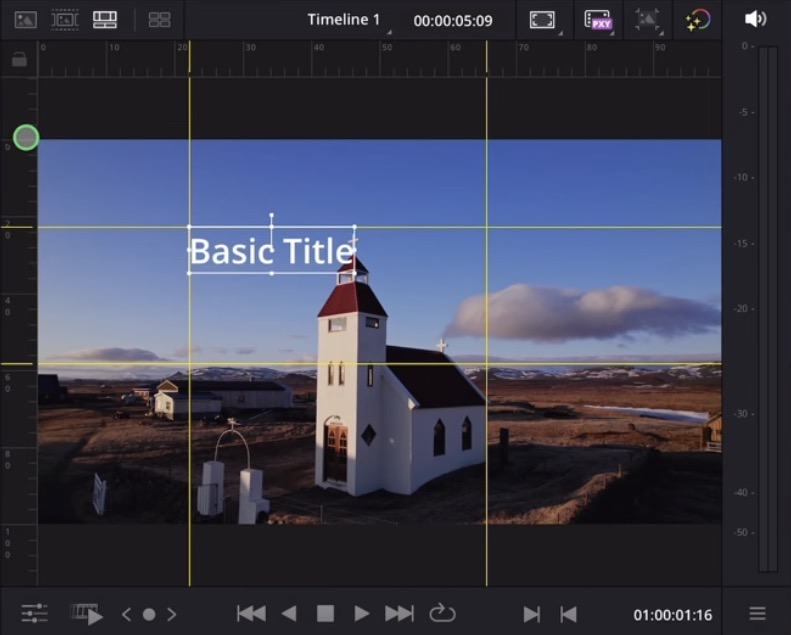This screenshot has height=635, width=791.
Task: Click the fast review play button
Action: click(x=87, y=614)
